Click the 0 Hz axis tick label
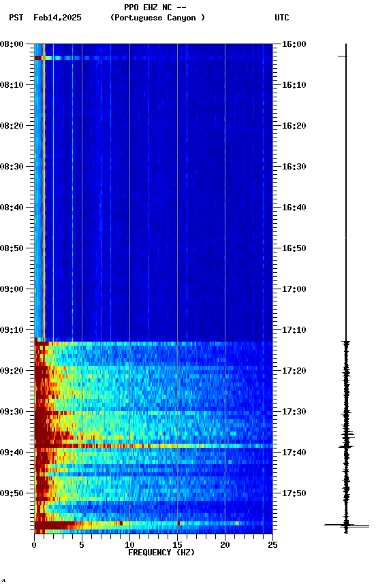 click(34, 546)
